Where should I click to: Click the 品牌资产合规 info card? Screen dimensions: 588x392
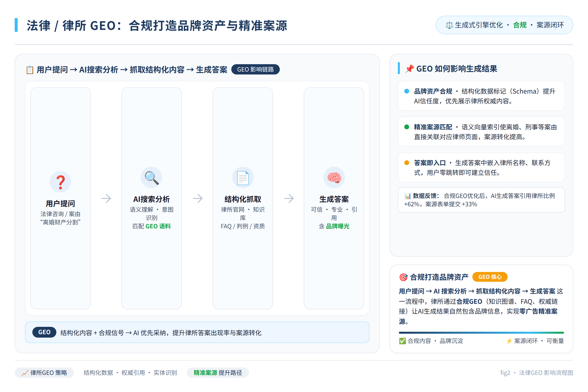point(481,96)
